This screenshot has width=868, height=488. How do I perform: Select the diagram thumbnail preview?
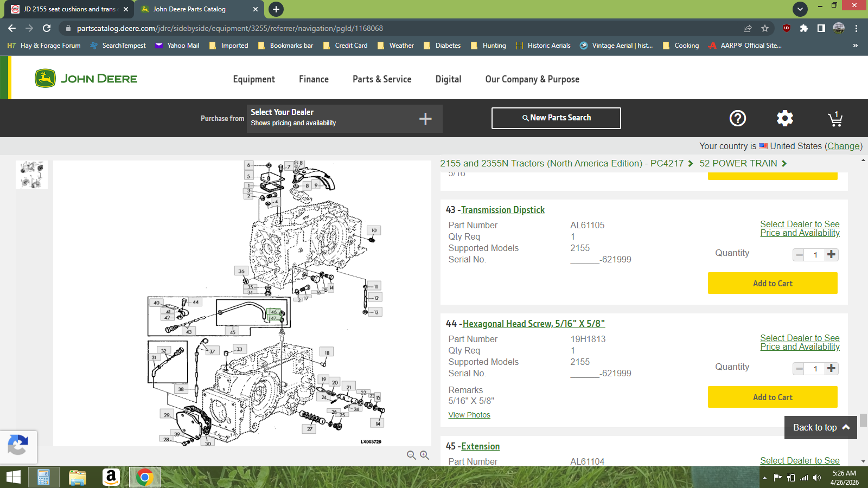pos(32,175)
